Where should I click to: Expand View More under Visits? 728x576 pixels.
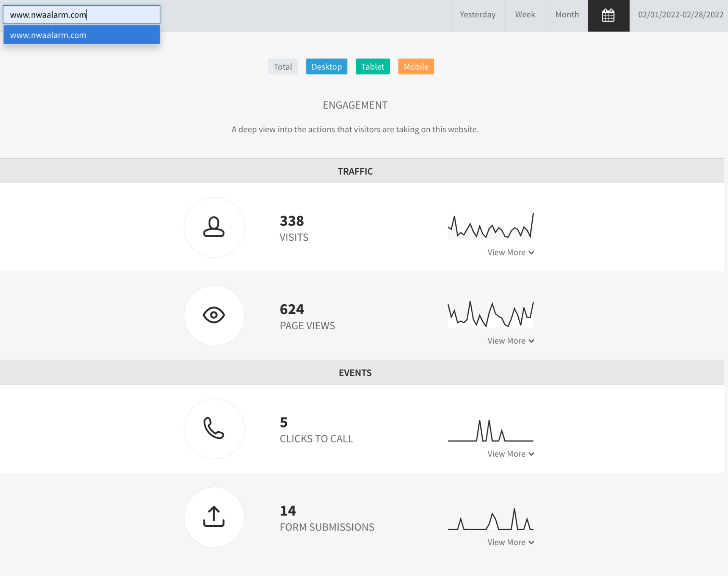[x=510, y=252]
